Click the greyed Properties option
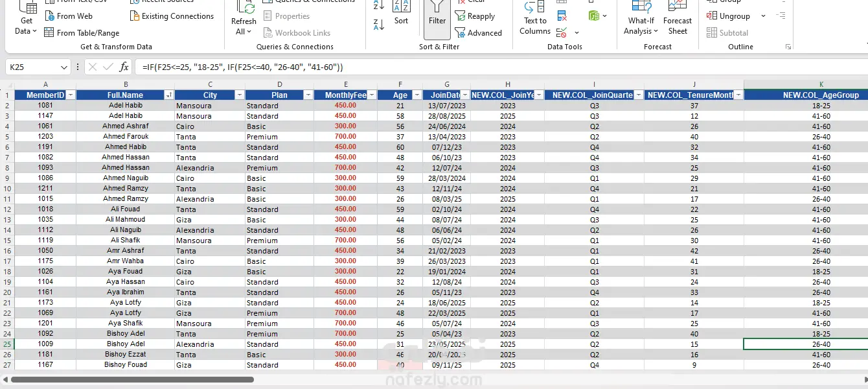This screenshot has height=389, width=868. tap(286, 16)
